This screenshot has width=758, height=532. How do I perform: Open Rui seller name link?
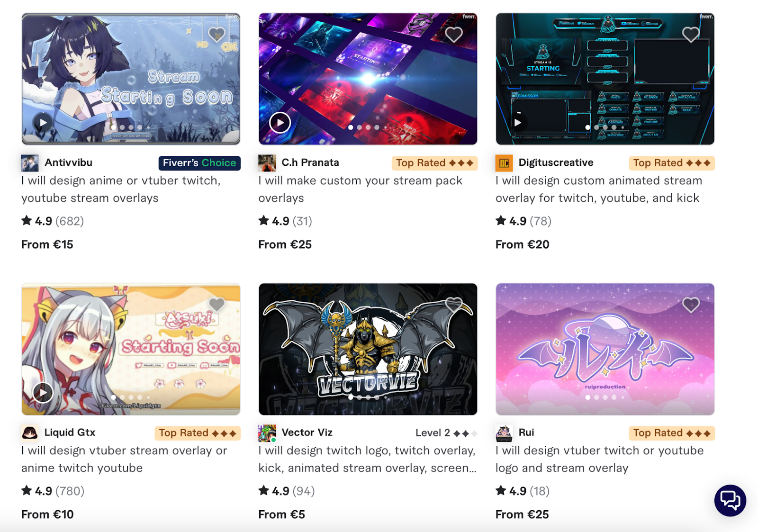(526, 433)
